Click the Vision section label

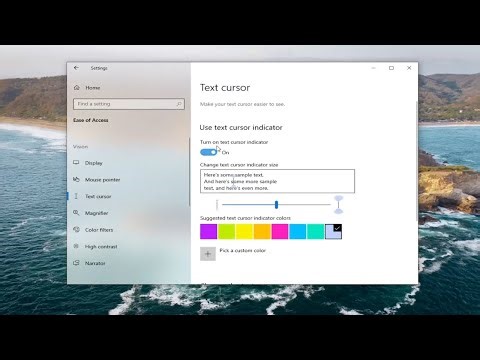(80, 147)
